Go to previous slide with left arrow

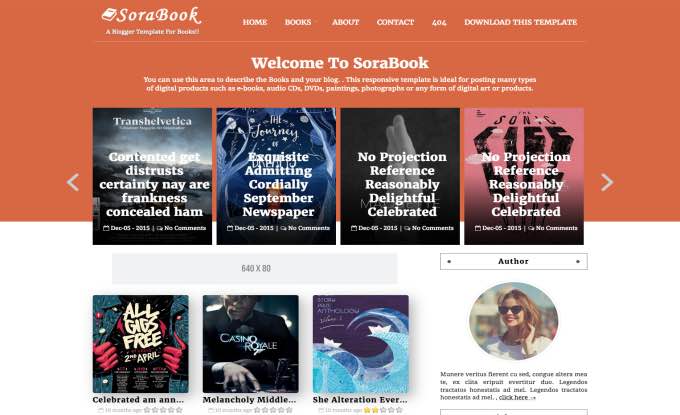pos(73,182)
